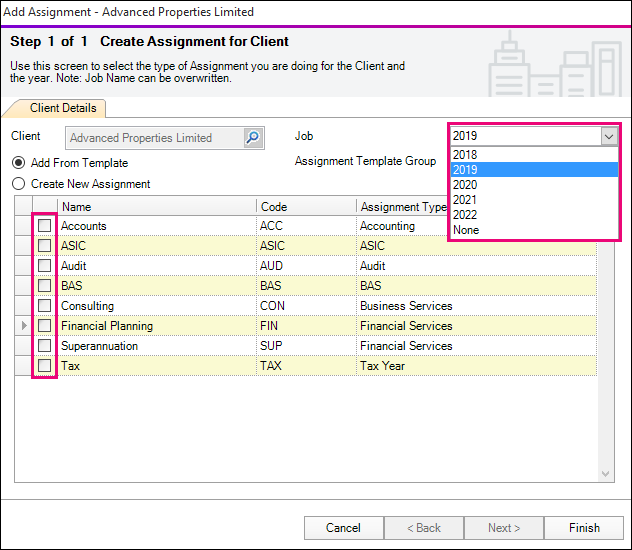Enable the Audit template checkbox
Viewport: 632px width, 550px height.
click(x=44, y=266)
